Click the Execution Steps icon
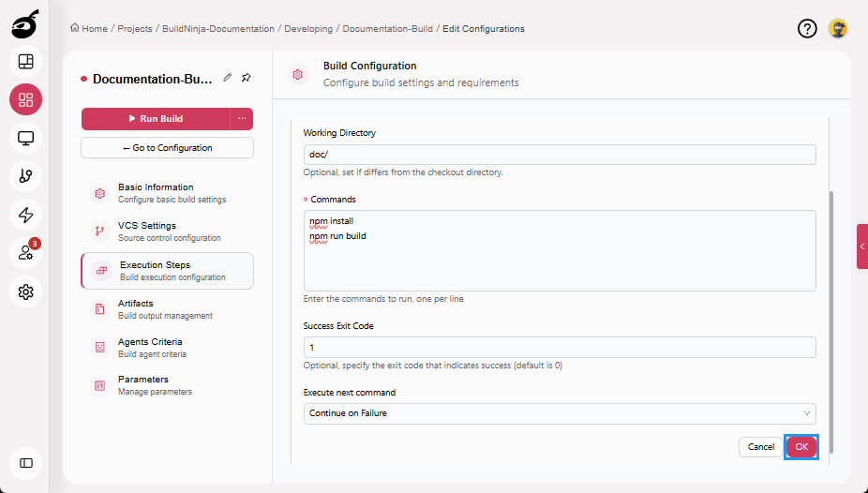The image size is (868, 493). (x=102, y=271)
